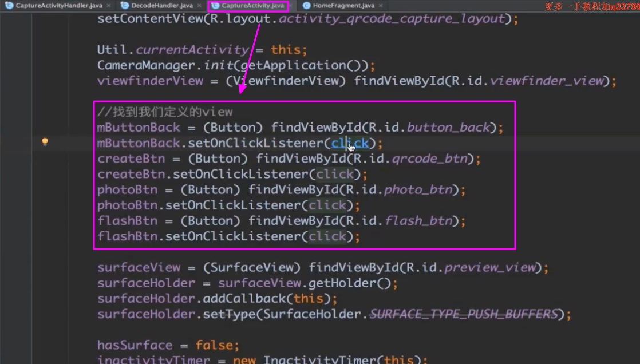Screen dimensions: 640x364
Task: Click the init method call on CameraManager
Action: pyautogui.click(x=218, y=65)
